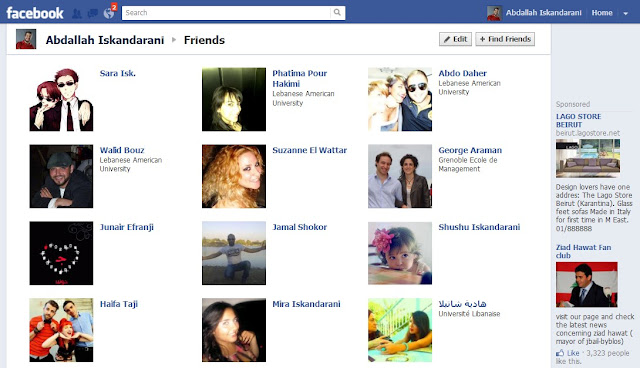Click the Sponsored heading

pos(573,104)
